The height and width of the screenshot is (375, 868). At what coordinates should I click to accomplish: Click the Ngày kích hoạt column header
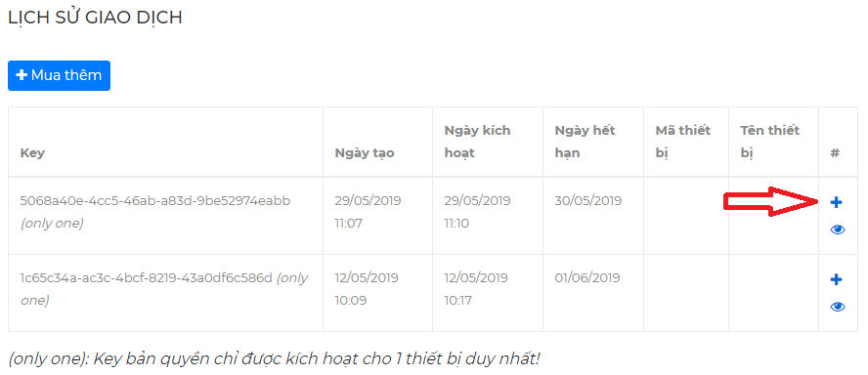[x=477, y=142]
